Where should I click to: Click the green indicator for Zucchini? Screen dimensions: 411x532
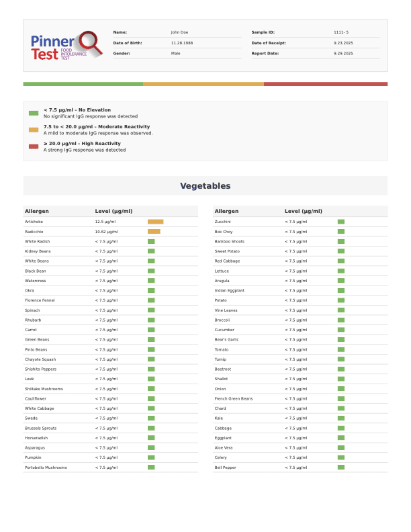pos(341,222)
